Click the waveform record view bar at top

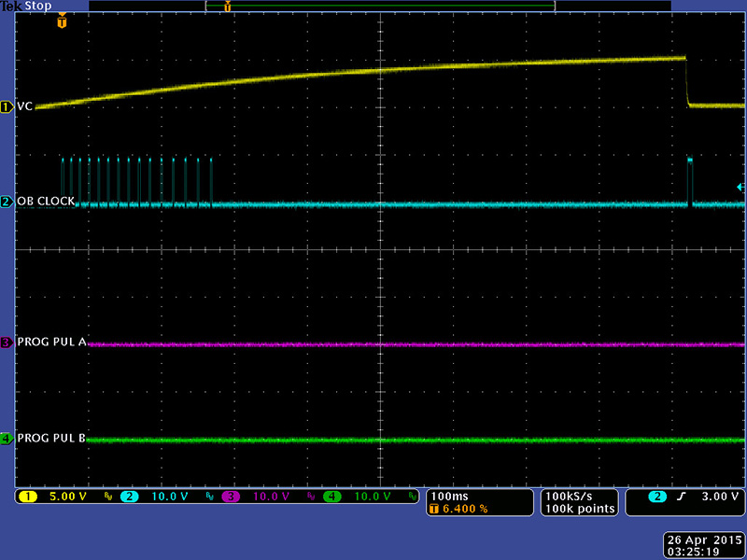380,6
